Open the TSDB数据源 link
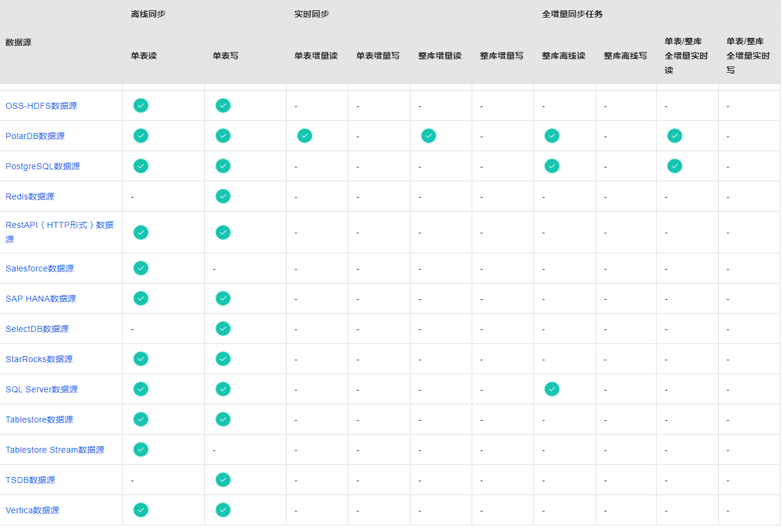The width and height of the screenshot is (783, 532). click(x=30, y=480)
